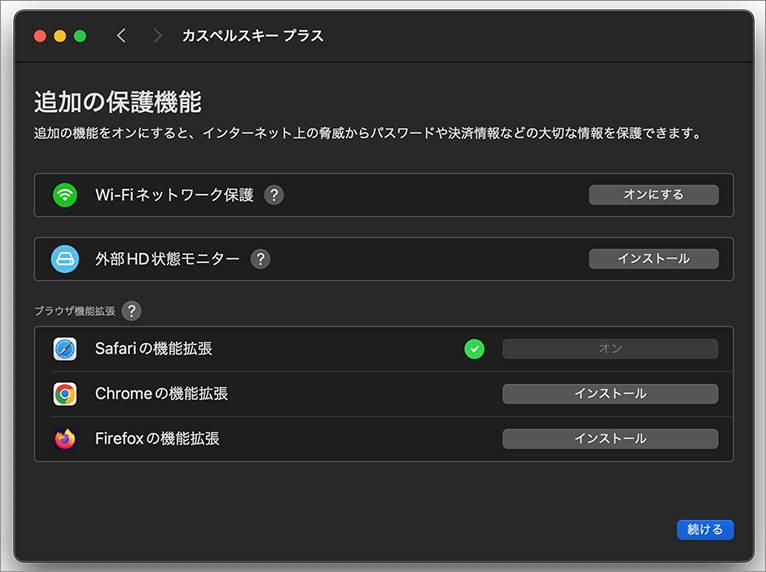
Task: Install the Firefox extension
Action: [x=610, y=439]
